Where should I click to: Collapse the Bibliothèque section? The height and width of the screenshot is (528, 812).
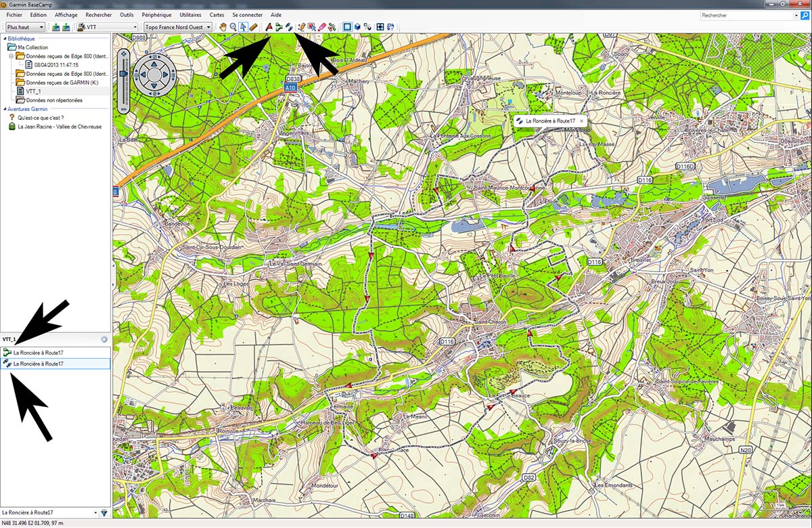(5, 39)
